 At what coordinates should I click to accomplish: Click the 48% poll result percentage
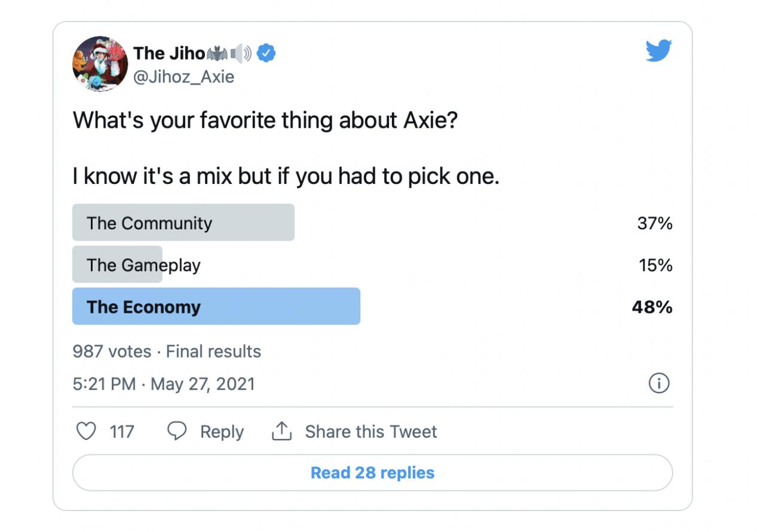[x=652, y=307]
